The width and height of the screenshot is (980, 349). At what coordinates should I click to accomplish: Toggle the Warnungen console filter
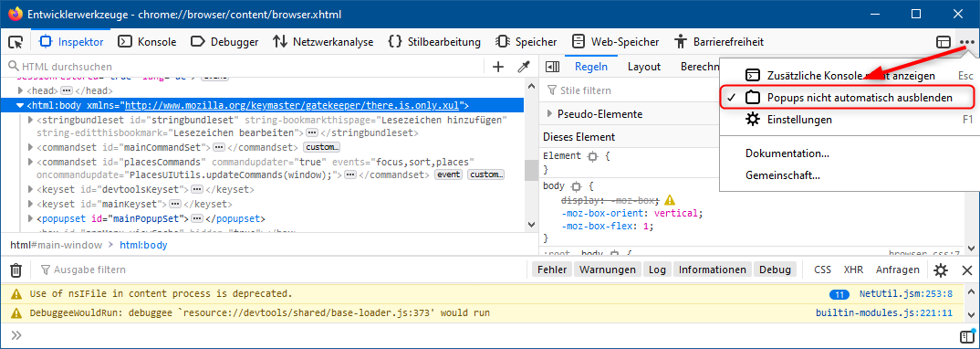[608, 270]
